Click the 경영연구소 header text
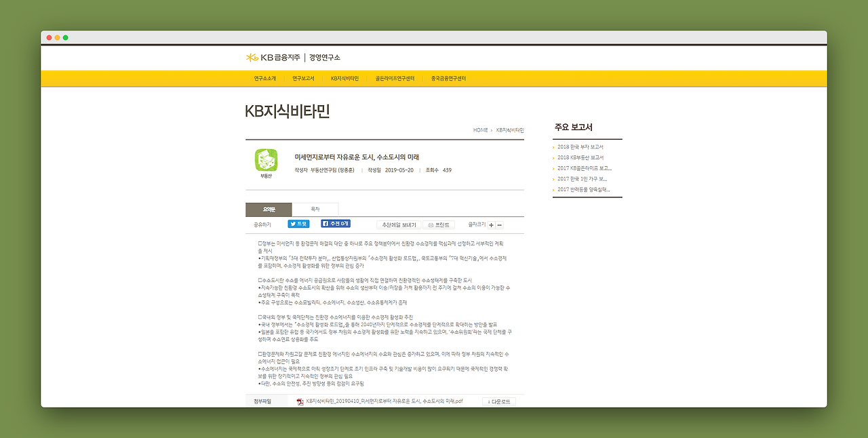The height and width of the screenshot is (438, 868). 325,58
